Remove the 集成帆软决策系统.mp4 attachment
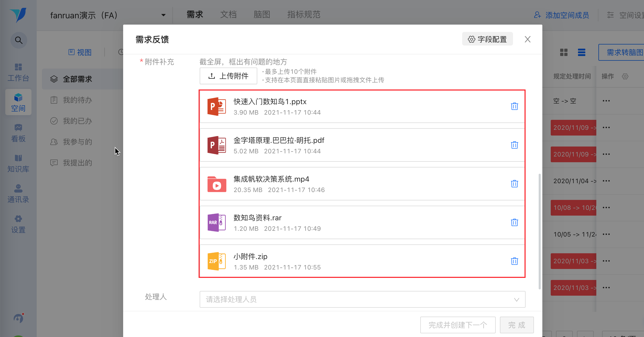This screenshot has width=644, height=337. tap(514, 184)
